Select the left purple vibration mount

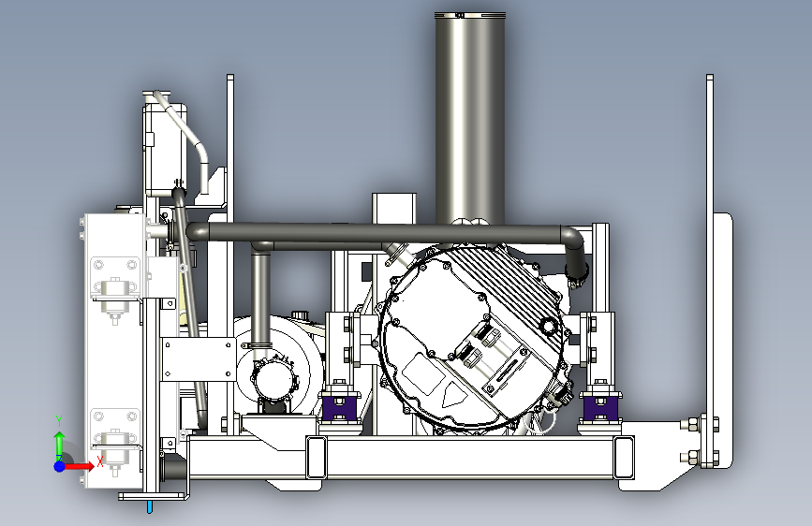click(340, 408)
